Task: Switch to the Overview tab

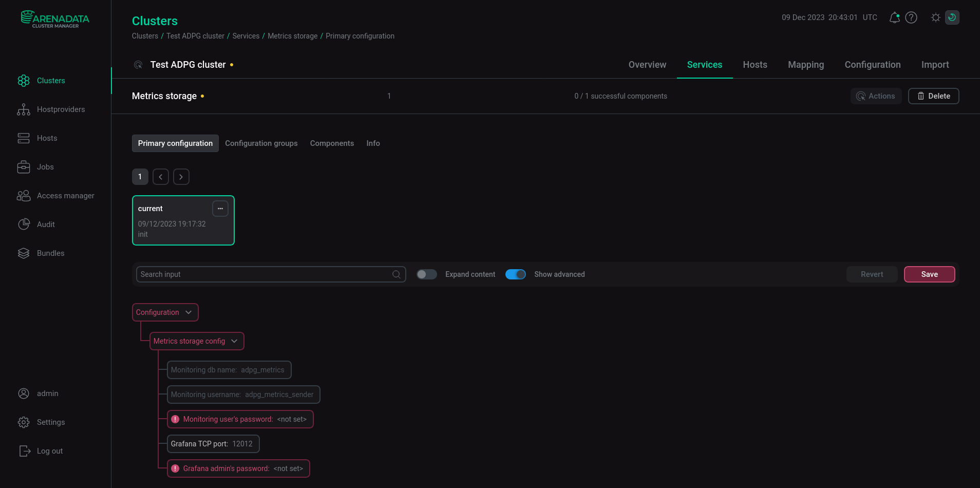Action: (647, 65)
